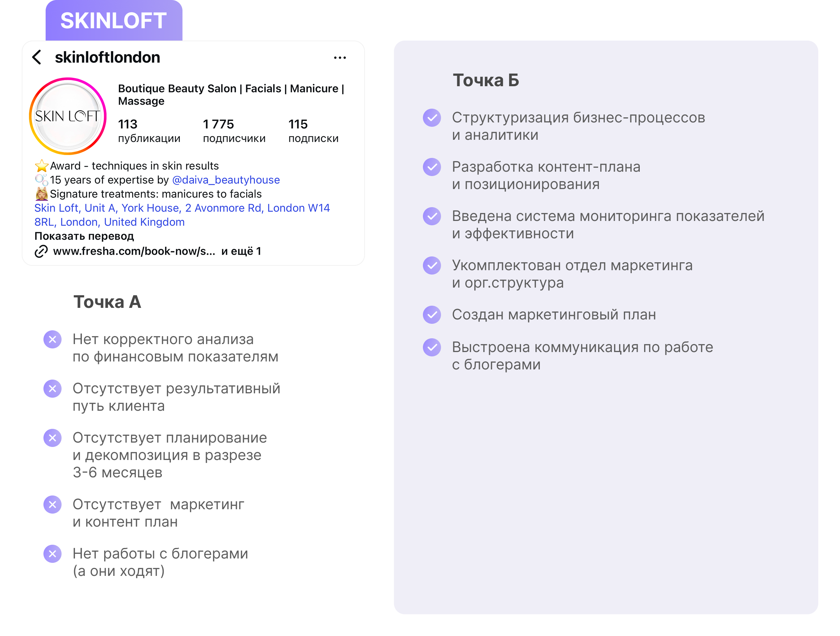Open the 1 775 подписчики followers list
Screen dimensions: 840x636
coord(234,131)
